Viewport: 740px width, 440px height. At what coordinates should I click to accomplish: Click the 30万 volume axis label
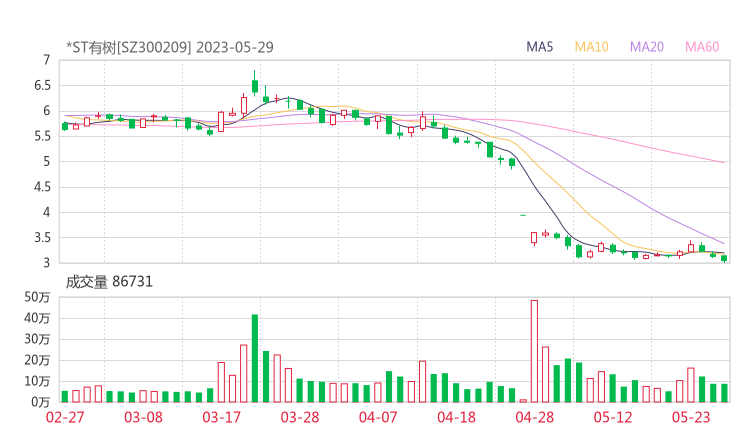tap(37, 339)
